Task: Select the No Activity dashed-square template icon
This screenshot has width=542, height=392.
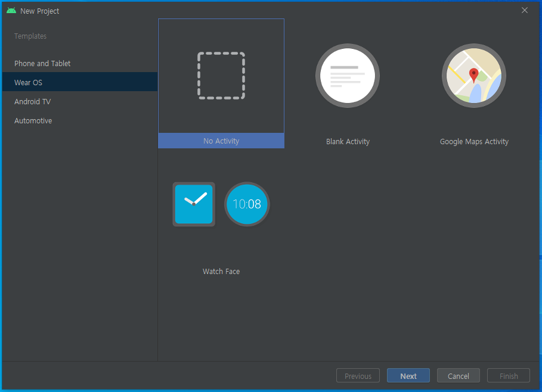Action: 221,76
